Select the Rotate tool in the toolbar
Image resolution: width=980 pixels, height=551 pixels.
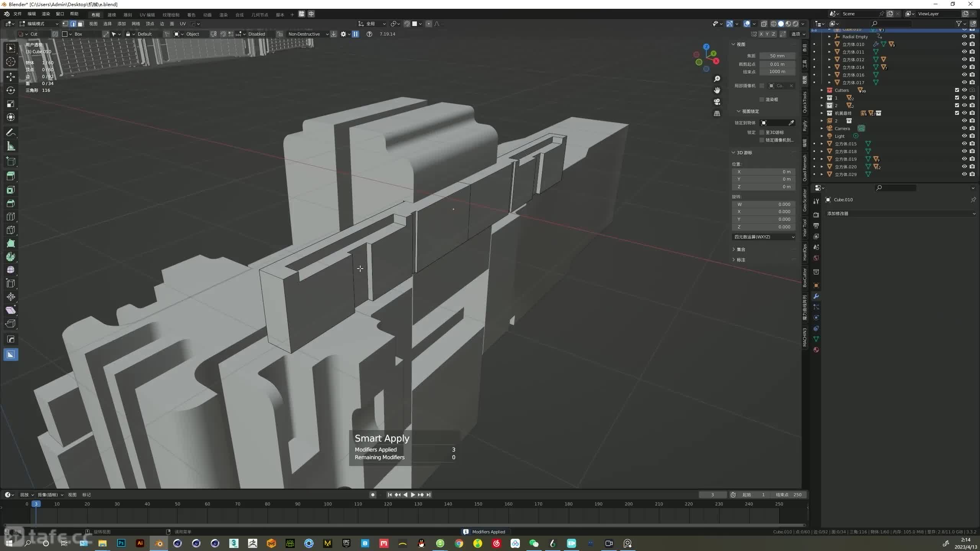[x=11, y=90]
